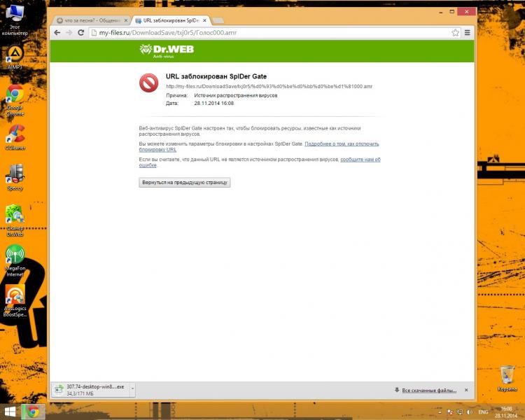The width and height of the screenshot is (525, 420).
Task: Expand download item dropdown arrow
Action: coord(133,390)
